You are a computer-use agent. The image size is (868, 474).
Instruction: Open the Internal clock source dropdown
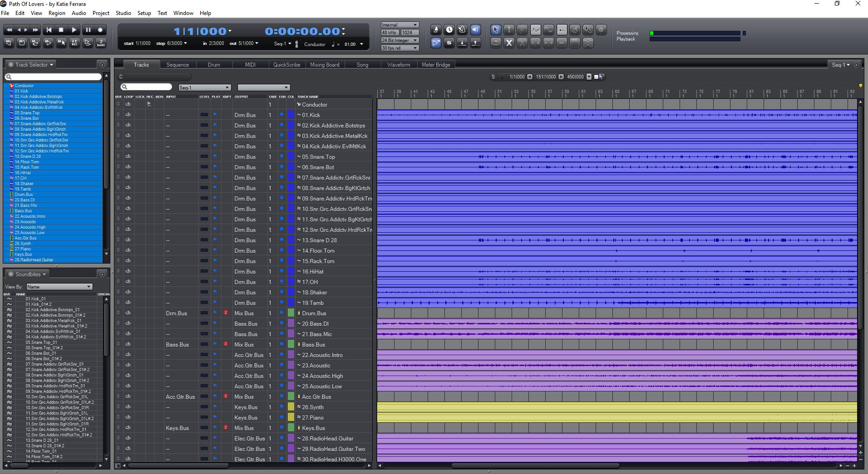click(399, 25)
